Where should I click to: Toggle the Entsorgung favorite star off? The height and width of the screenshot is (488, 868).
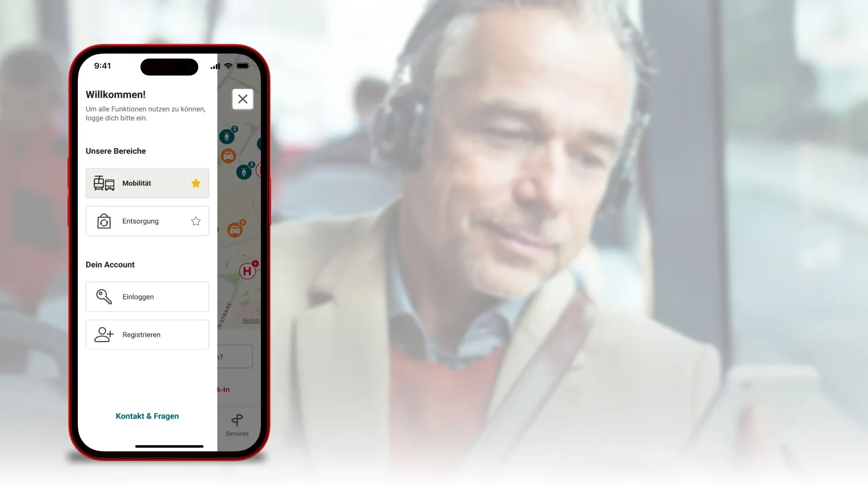point(196,221)
